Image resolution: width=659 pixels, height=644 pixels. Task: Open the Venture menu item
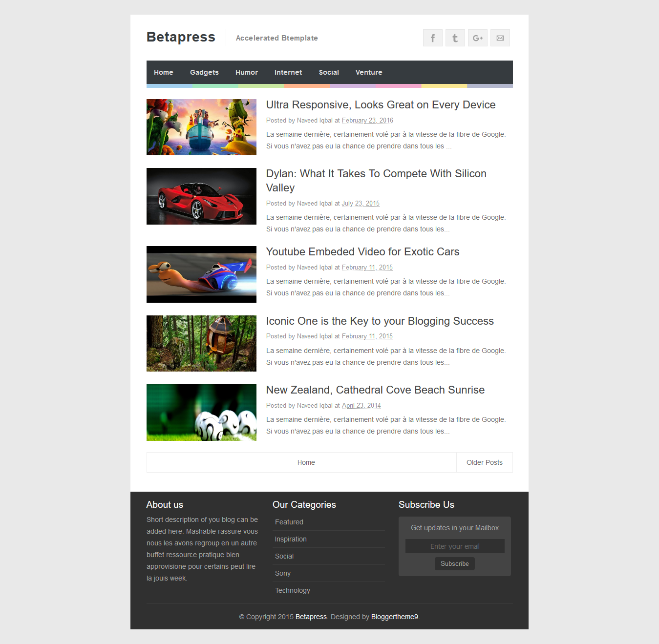(x=369, y=72)
